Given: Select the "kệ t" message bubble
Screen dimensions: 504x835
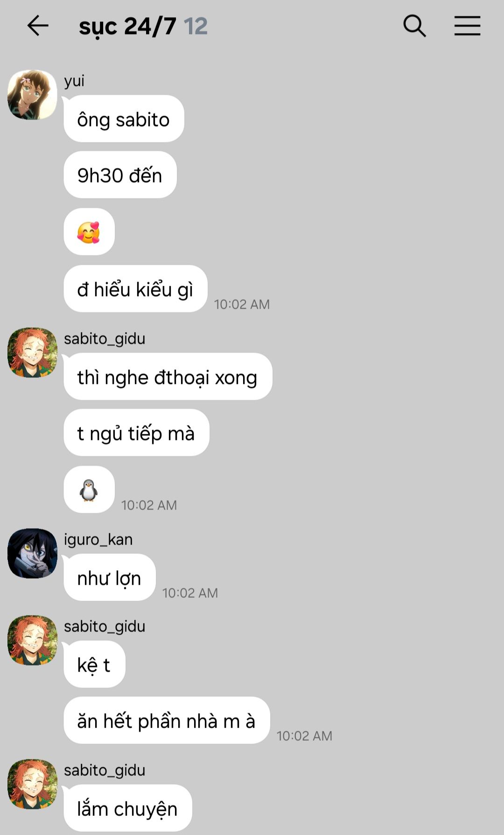Looking at the screenshot, I should point(94,664).
